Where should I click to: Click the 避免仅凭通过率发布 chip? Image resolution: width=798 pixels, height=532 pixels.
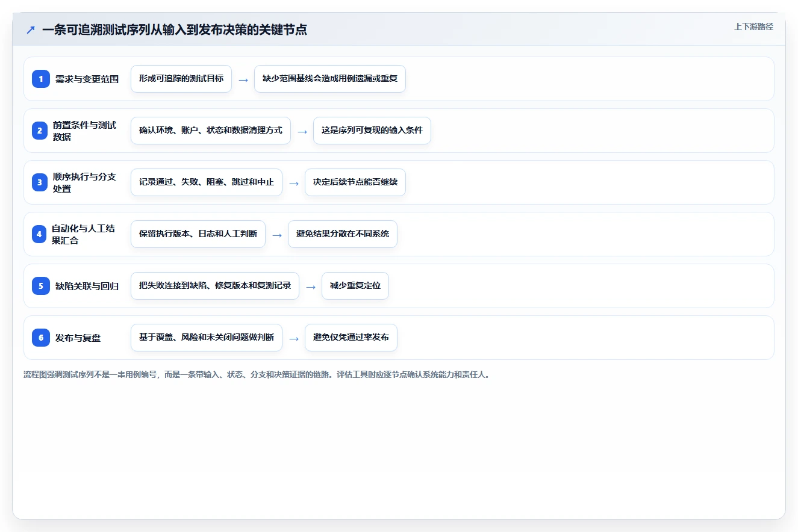[x=351, y=338]
